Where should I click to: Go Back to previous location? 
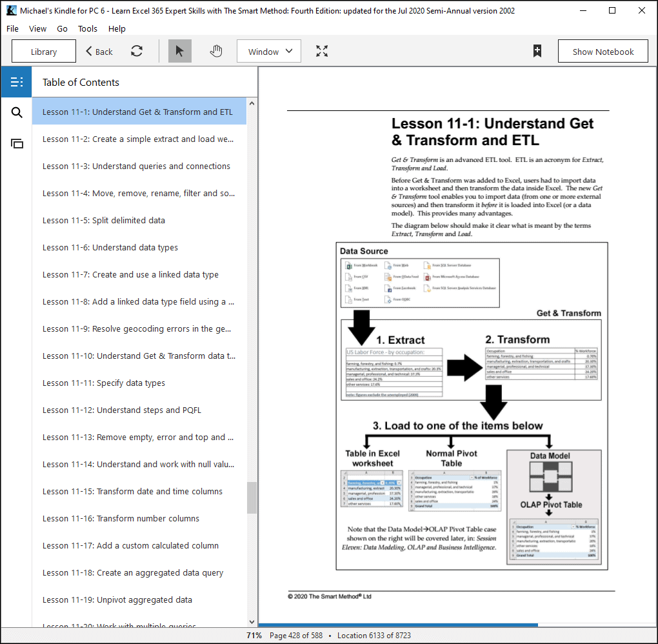[99, 51]
